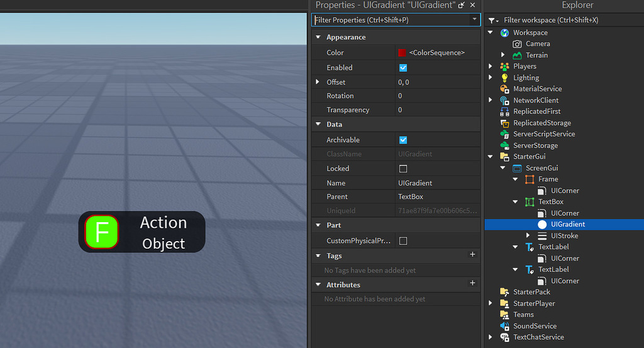Expand the UIStroke tree node
This screenshot has width=644, height=348.
528,235
